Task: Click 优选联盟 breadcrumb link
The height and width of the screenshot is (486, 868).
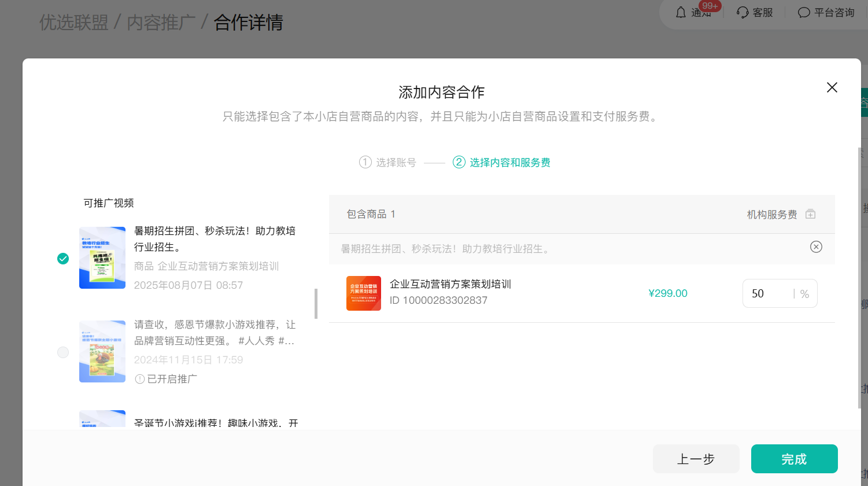Action: pos(73,23)
